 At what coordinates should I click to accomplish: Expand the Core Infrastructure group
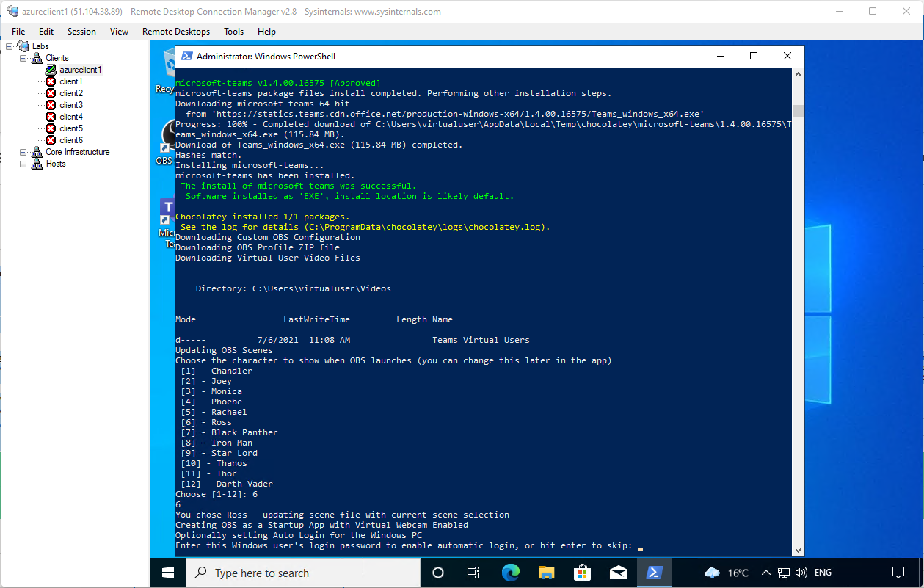pos(23,152)
